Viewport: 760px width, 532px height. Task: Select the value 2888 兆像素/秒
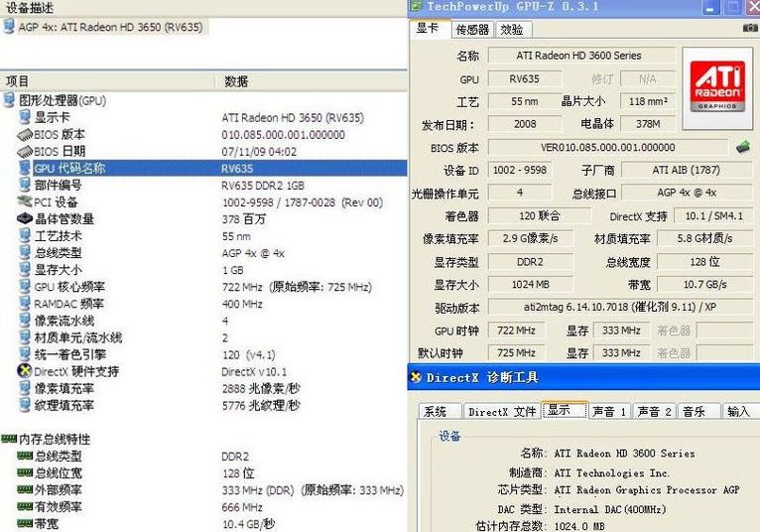click(x=261, y=388)
